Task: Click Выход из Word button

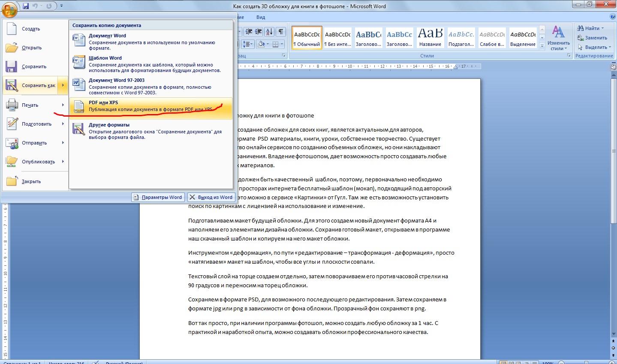Action: point(211,197)
